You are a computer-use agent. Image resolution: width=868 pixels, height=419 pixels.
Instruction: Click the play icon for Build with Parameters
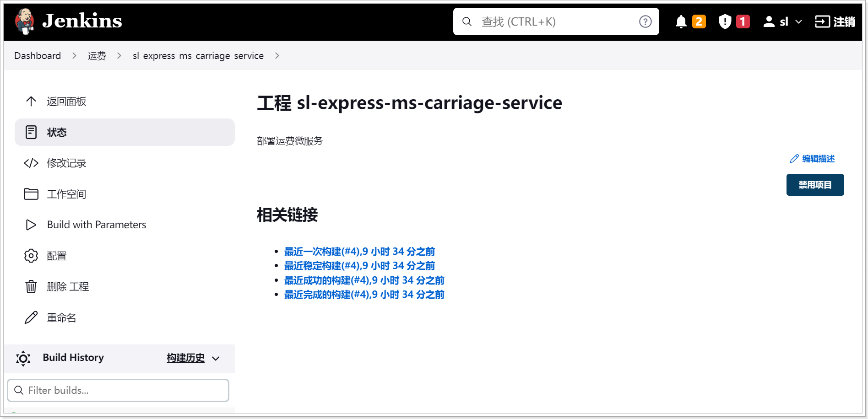pos(31,225)
